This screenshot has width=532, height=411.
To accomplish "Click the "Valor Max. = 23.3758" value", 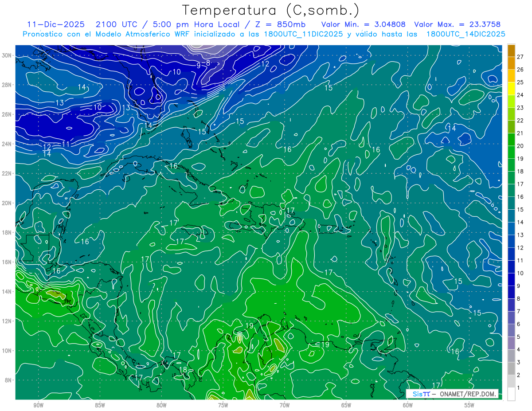I will (458, 24).
